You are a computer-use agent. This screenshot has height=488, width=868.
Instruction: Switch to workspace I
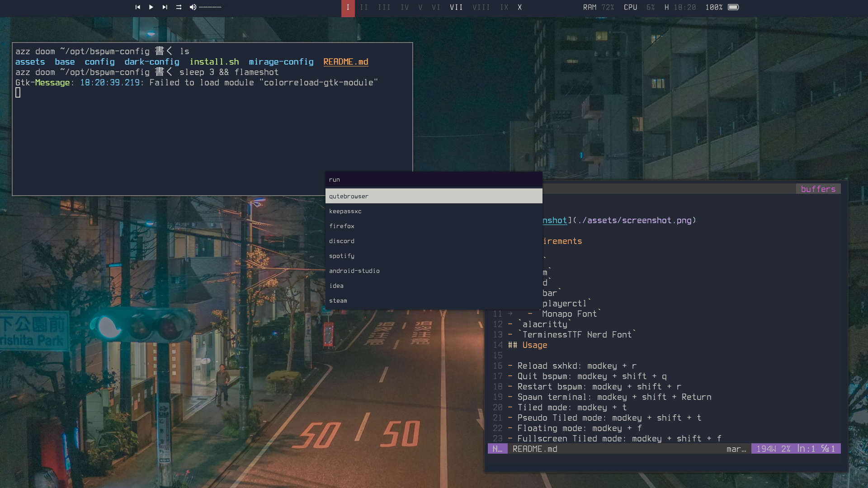point(348,8)
